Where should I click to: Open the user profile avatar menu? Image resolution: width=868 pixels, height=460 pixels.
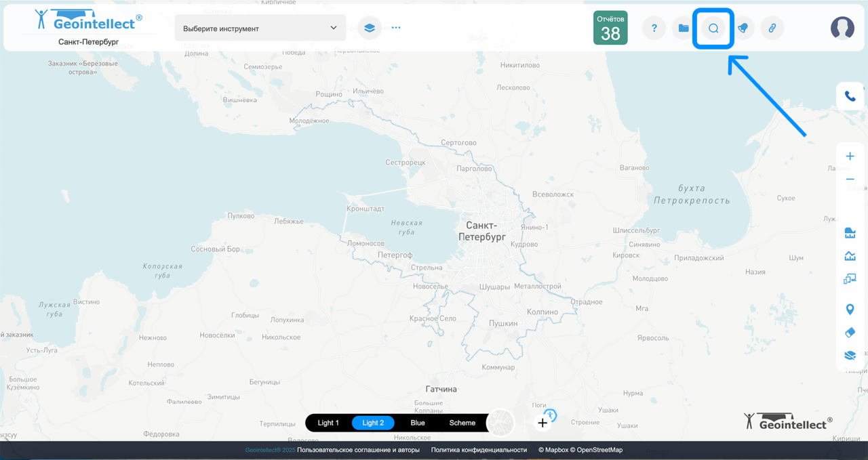click(x=842, y=28)
